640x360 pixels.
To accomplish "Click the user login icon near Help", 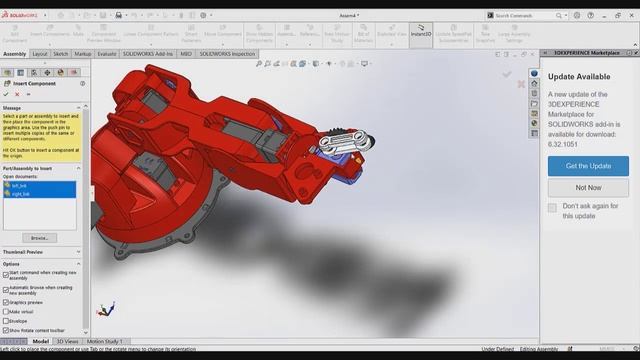I will coord(577,15).
